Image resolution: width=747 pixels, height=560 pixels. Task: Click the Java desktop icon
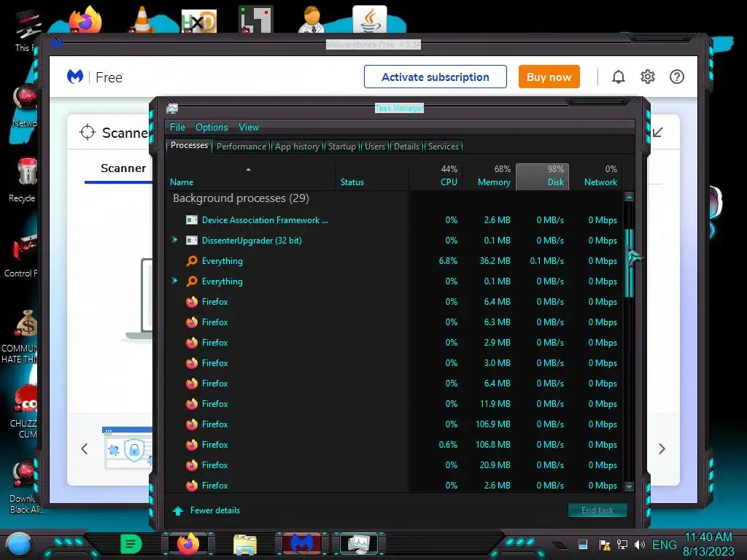click(370, 19)
